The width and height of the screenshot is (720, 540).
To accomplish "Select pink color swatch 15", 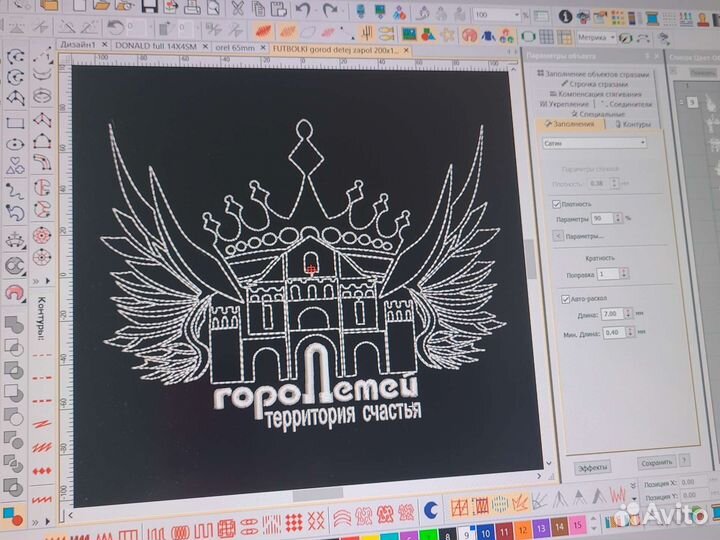I will (x=577, y=524).
